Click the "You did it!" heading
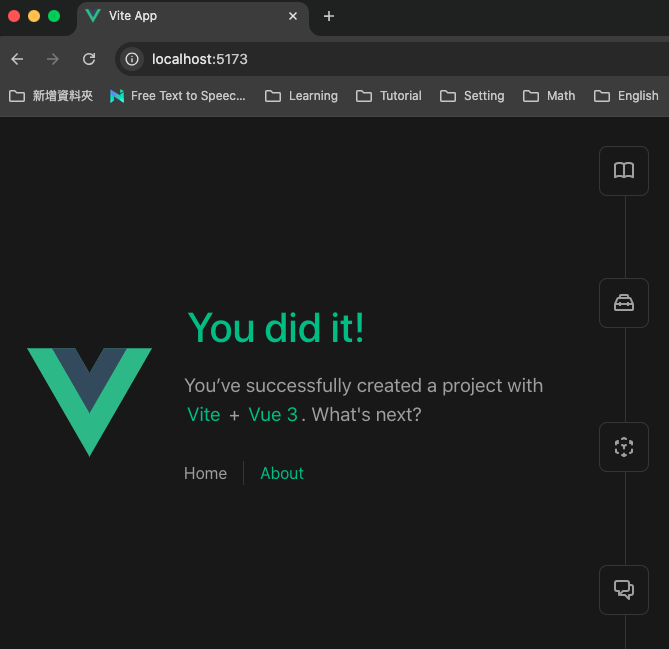This screenshot has height=649, width=669. (276, 328)
